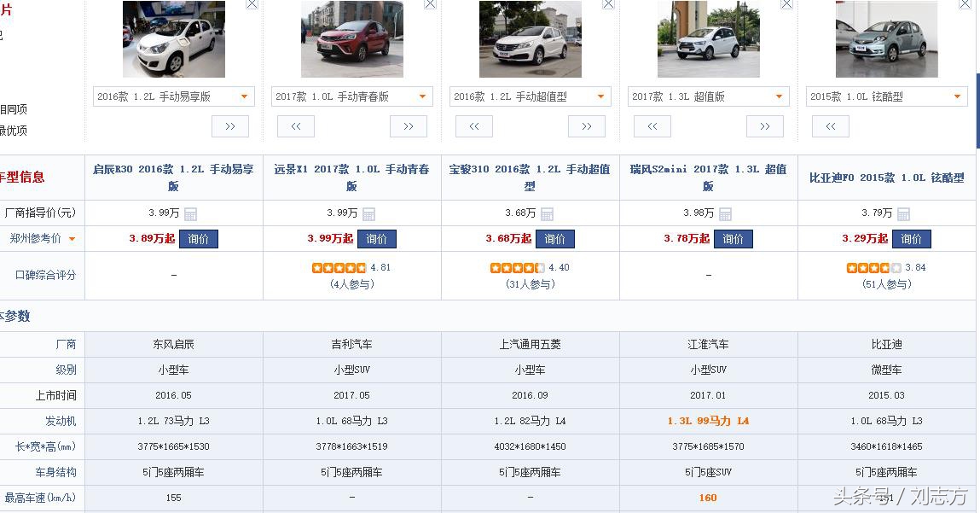This screenshot has width=980, height=513.
Task: Open the 瑞风S2mini car photo
Action: (708, 38)
